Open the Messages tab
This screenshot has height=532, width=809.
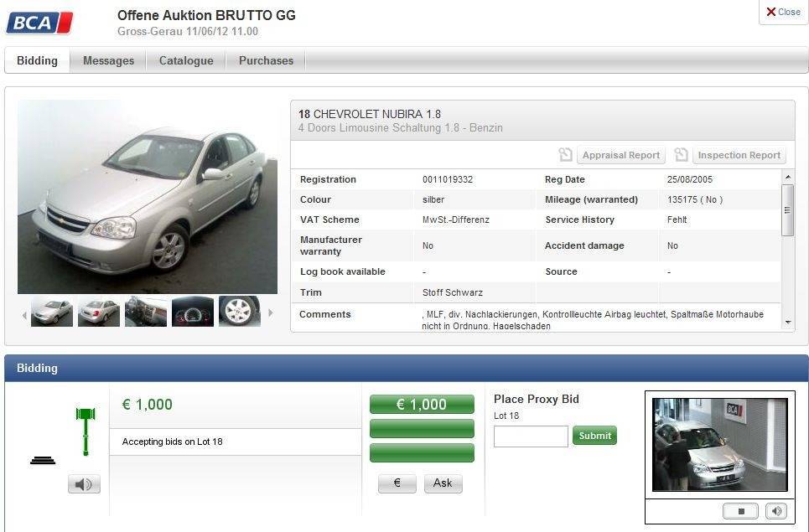point(108,60)
